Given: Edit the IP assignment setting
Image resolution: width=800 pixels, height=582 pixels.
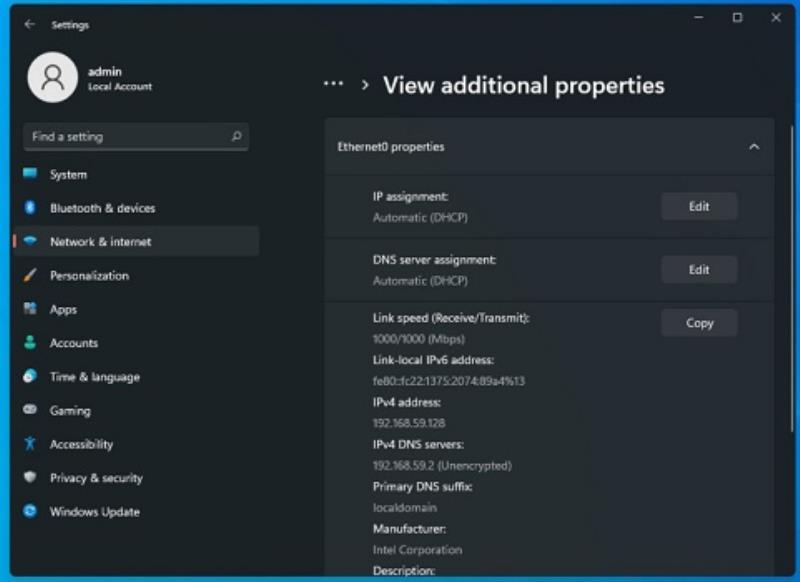Looking at the screenshot, I should pos(699,206).
